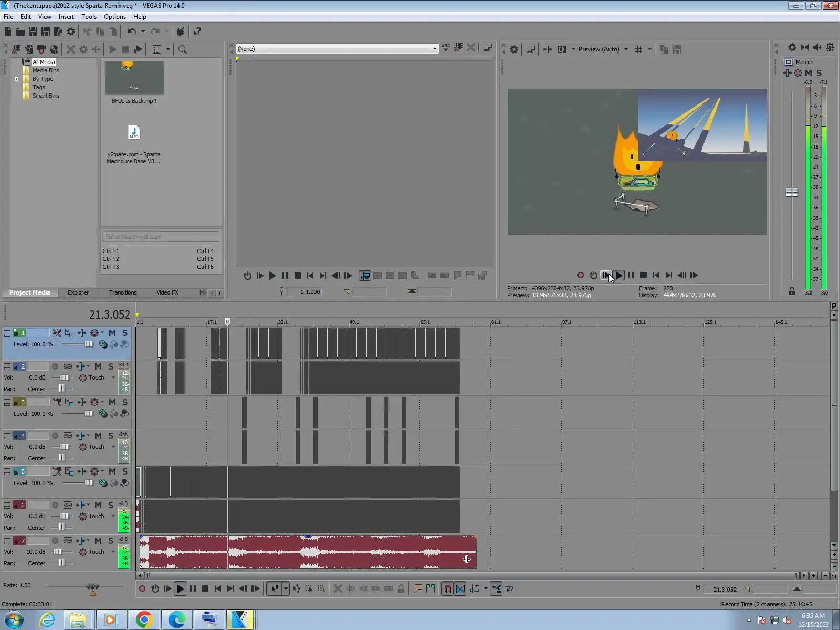Select the Envelope edit tool

point(297,589)
